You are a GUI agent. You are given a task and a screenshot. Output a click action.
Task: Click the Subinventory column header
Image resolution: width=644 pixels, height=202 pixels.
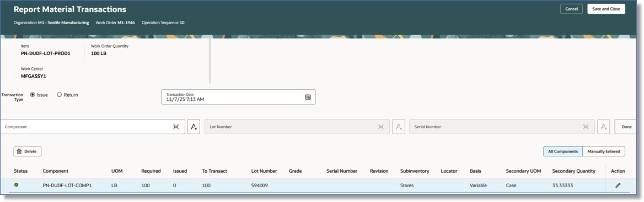click(x=415, y=171)
